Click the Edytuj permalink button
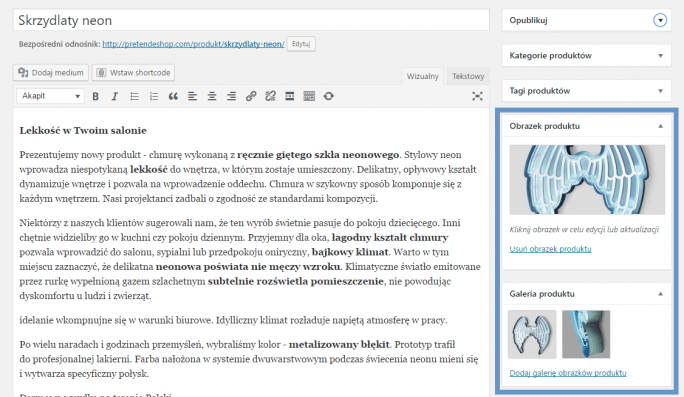The height and width of the screenshot is (397, 684). (301, 44)
